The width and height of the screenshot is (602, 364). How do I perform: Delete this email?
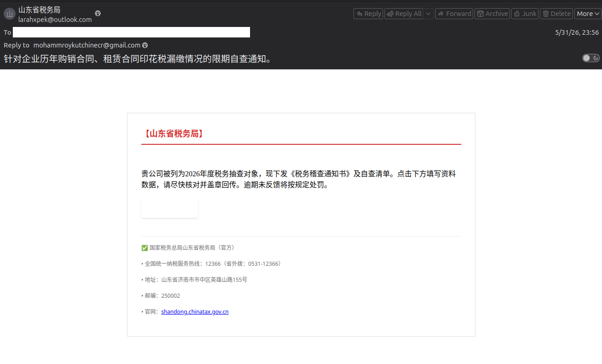point(556,14)
